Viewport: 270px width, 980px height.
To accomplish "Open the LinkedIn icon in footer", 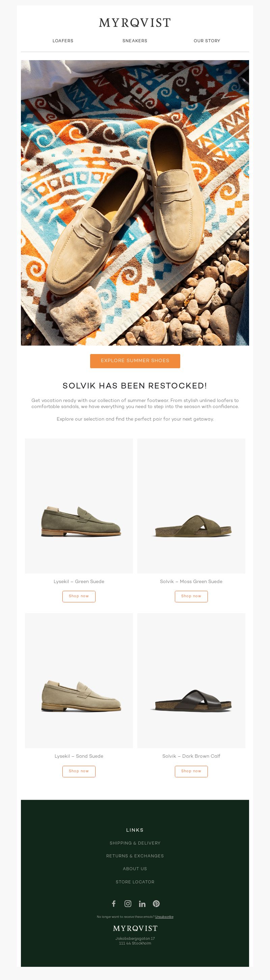I will click(142, 904).
